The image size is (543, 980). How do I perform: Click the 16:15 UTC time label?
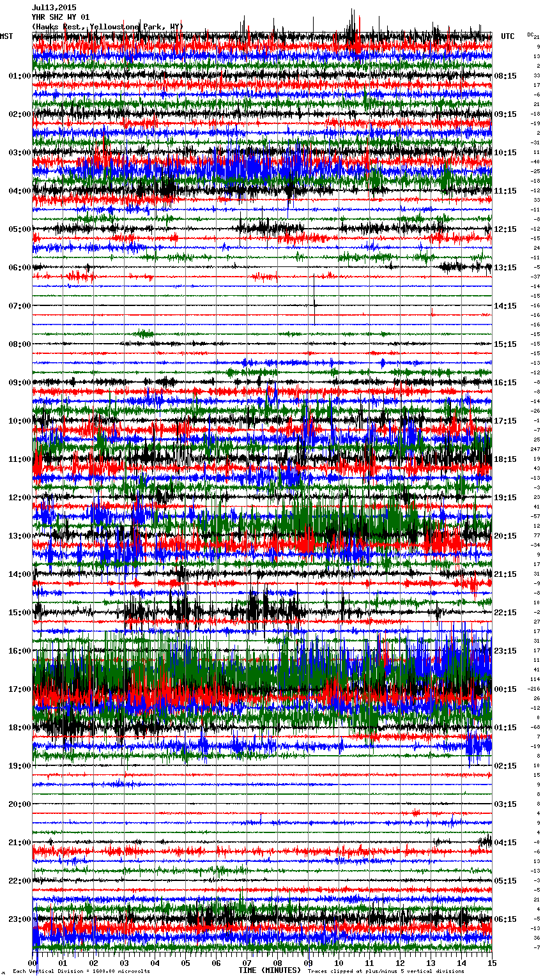click(505, 383)
